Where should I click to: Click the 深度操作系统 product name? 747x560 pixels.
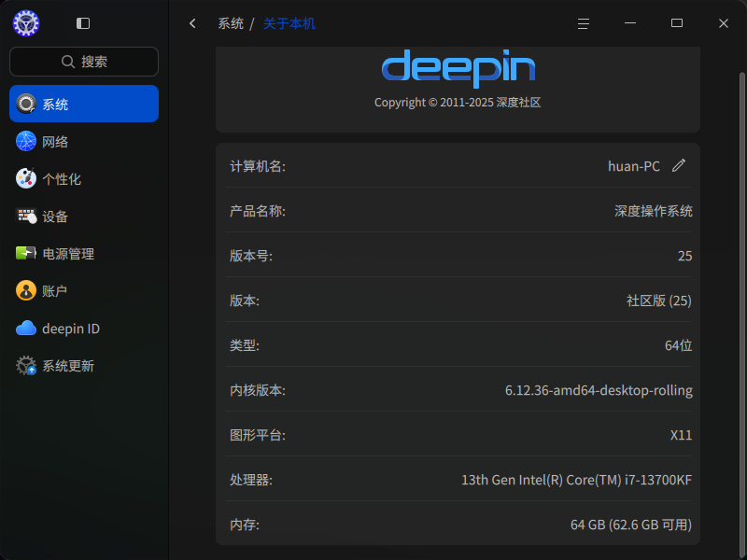(x=653, y=211)
